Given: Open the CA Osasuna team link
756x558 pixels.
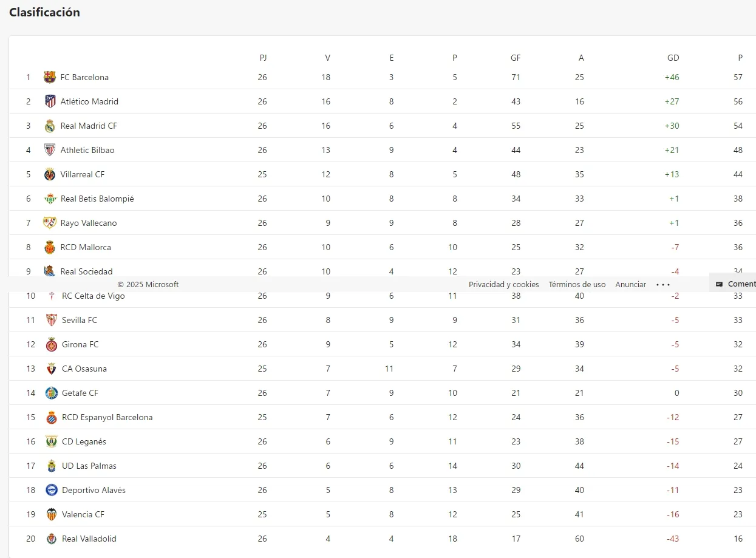Looking at the screenshot, I should tap(84, 369).
